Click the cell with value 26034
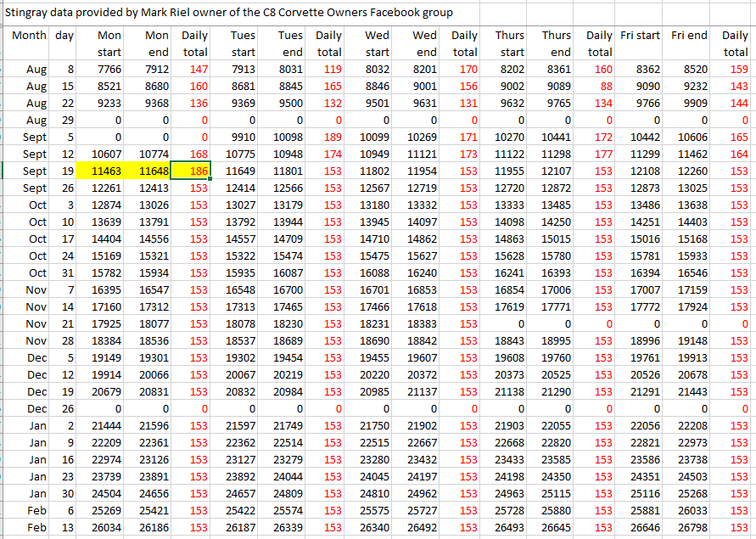The height and width of the screenshot is (539, 756). (104, 527)
